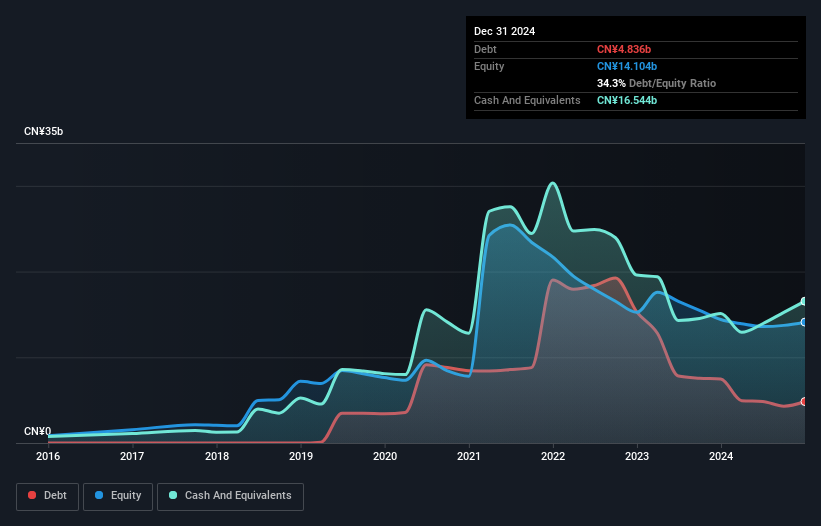Click the CN¥0 y-axis label
Image resolution: width=821 pixels, height=526 pixels.
(x=38, y=431)
